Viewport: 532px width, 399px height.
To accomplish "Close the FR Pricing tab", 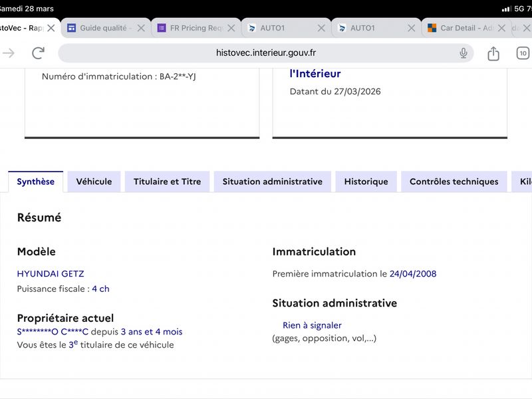I will click(x=231, y=29).
